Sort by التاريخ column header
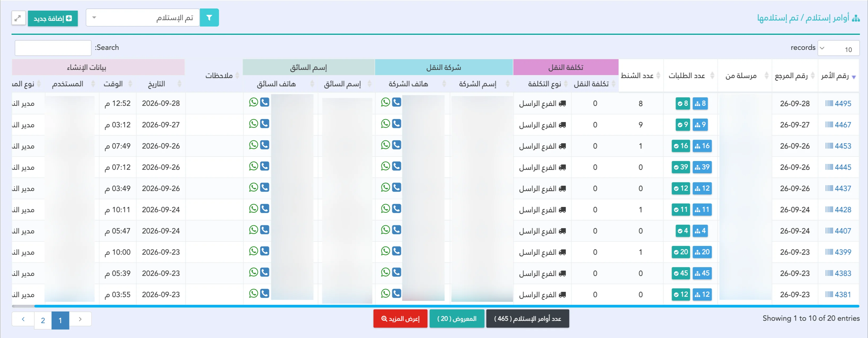Screen dimensions: 868x338 point(160,84)
